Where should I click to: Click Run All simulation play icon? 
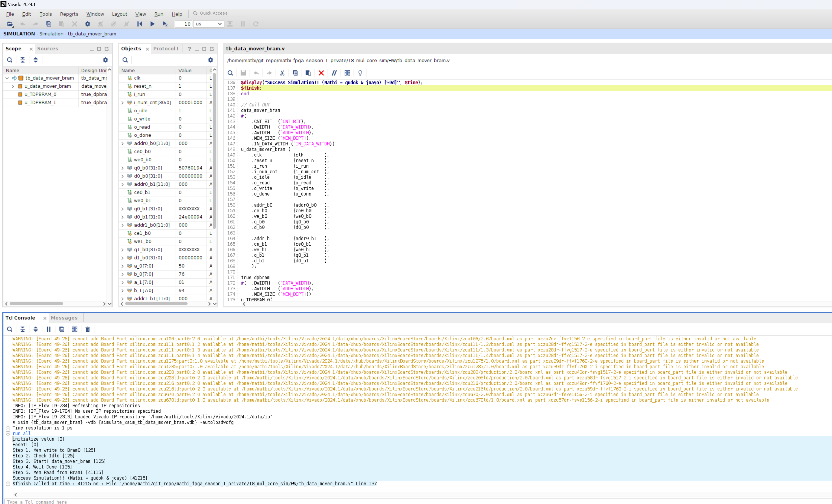coord(152,24)
